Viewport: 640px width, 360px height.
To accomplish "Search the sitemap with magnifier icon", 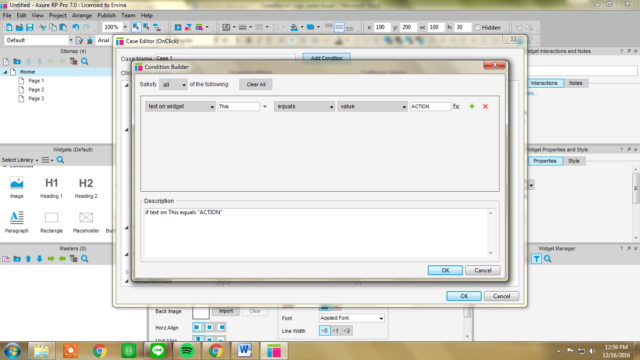I will click(x=84, y=61).
